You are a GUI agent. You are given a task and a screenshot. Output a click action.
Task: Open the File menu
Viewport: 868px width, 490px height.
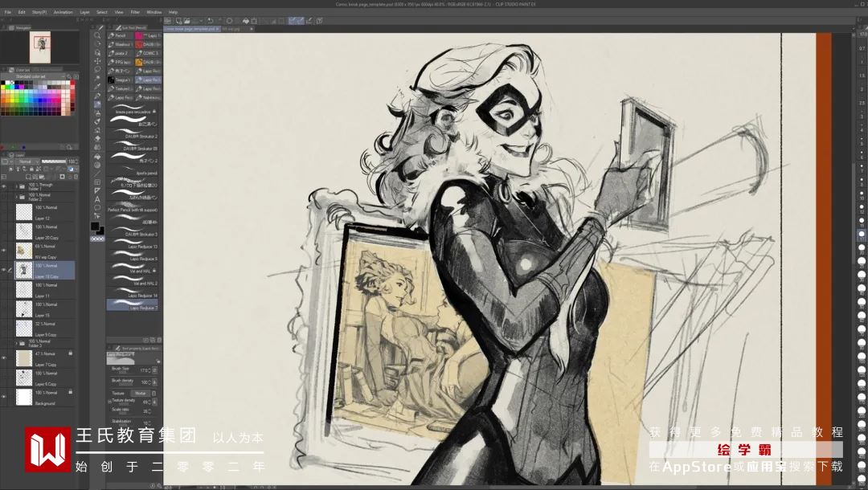click(8, 11)
